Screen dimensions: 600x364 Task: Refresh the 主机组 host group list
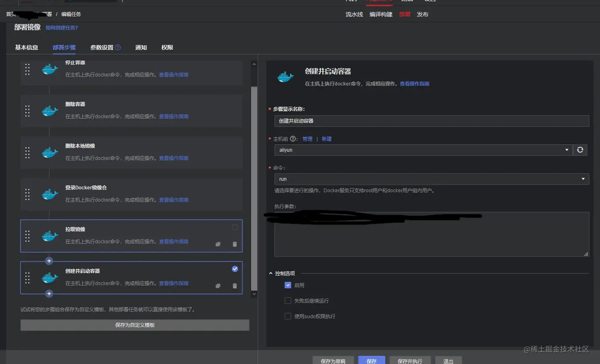click(580, 150)
